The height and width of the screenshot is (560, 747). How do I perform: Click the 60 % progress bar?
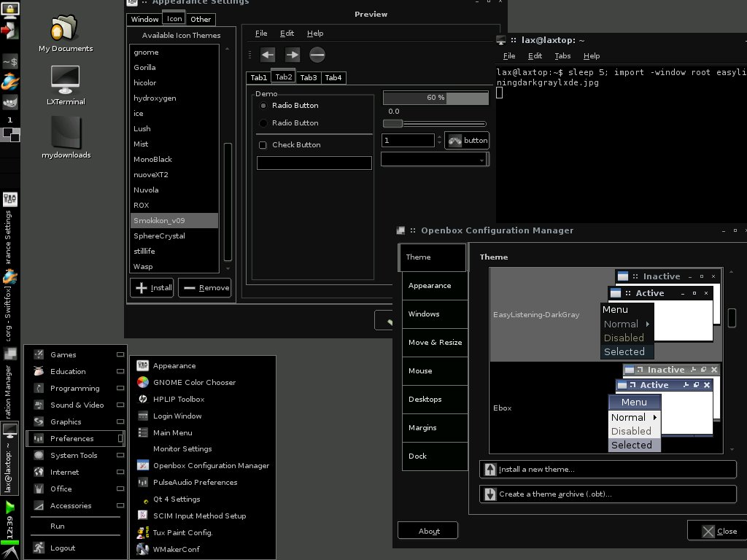point(436,98)
